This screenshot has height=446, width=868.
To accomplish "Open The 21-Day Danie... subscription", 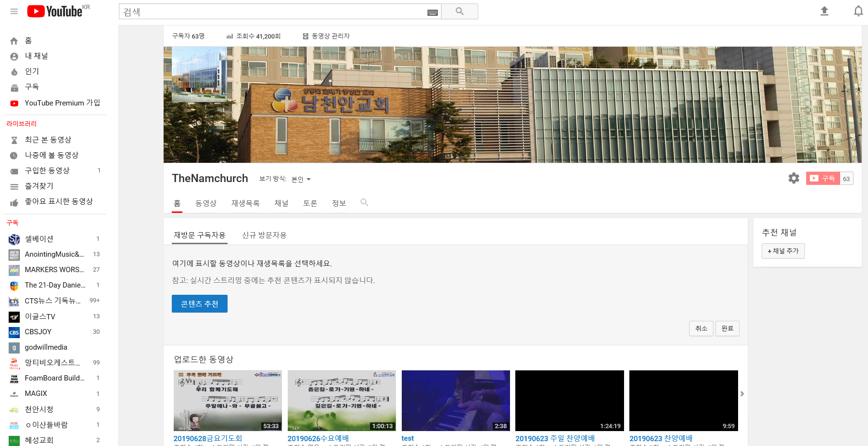I will (x=55, y=285).
